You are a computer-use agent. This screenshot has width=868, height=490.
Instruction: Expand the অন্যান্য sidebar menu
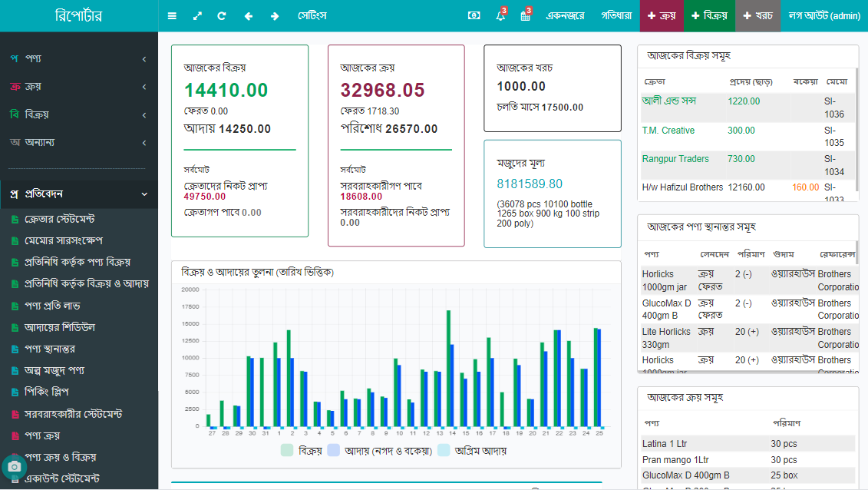78,142
